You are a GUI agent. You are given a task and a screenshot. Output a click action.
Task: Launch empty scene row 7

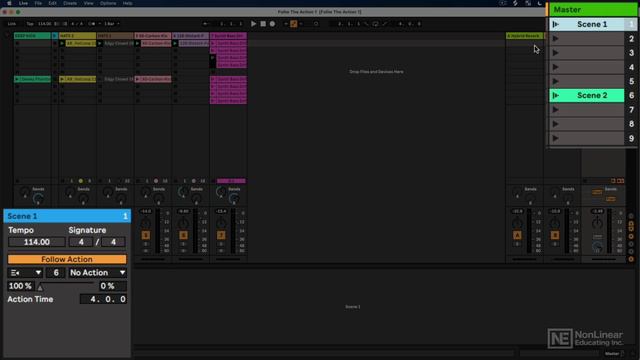(556, 110)
